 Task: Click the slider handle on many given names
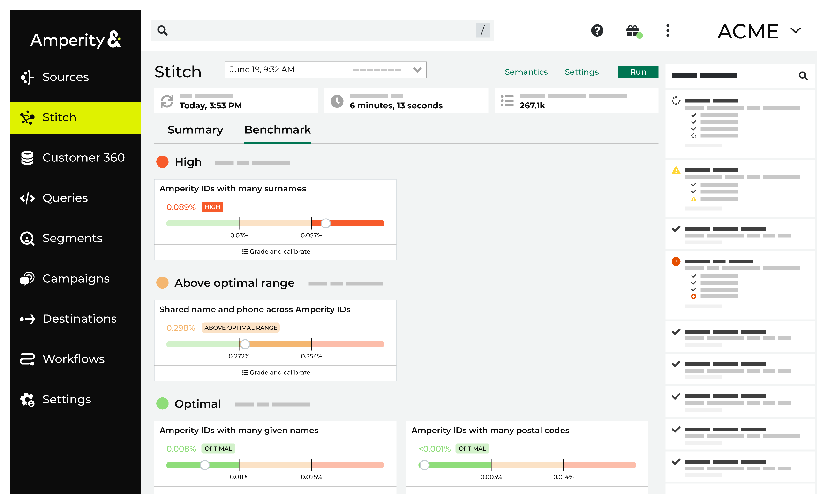[x=205, y=465]
